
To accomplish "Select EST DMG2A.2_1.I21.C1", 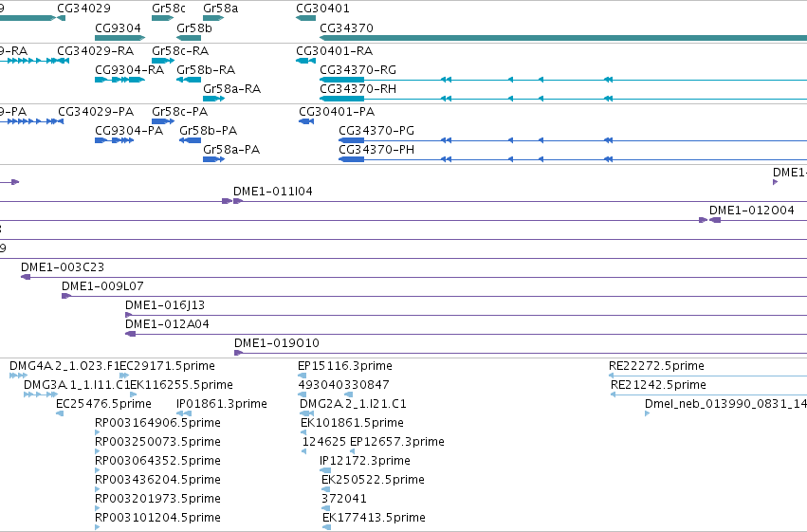I will (353, 404).
